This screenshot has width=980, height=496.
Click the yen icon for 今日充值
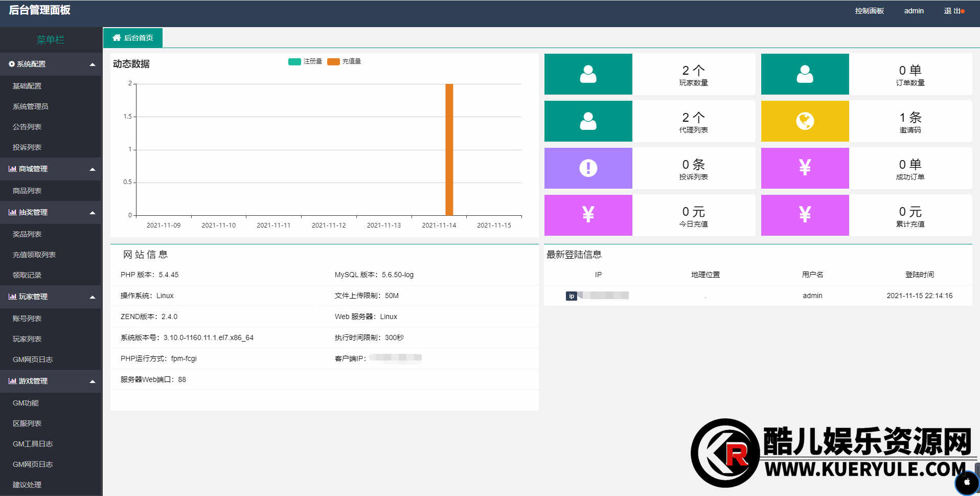(x=588, y=215)
